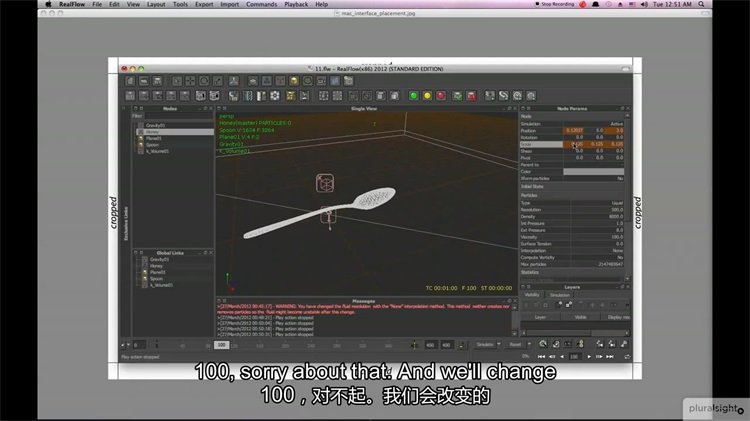Screen dimensions: 750x421
Task: Select Honey in the Nodes list
Action: [x=153, y=132]
